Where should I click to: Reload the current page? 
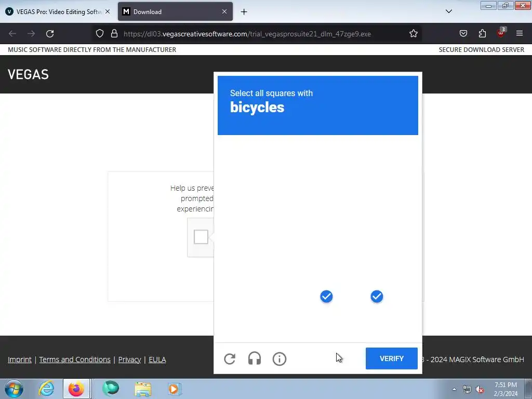50,34
